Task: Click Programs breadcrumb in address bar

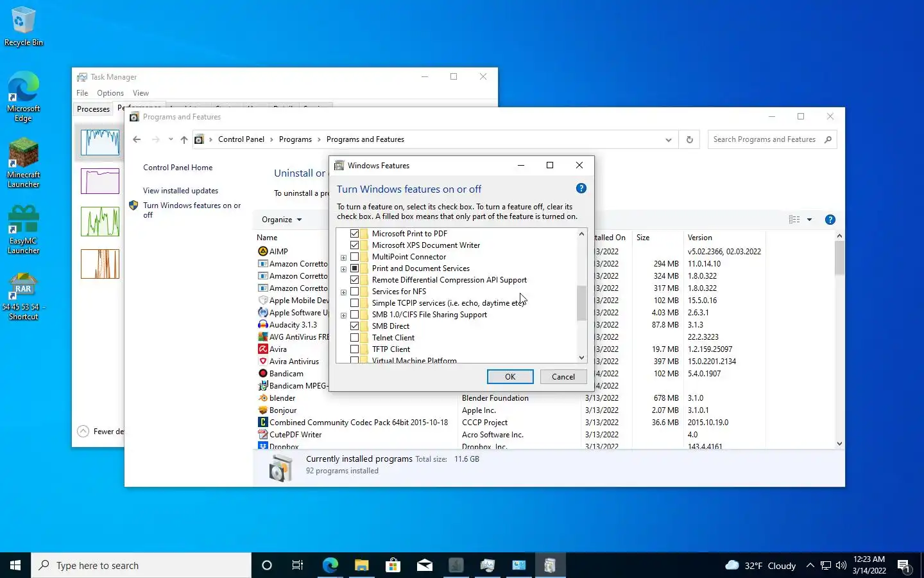Action: click(295, 139)
